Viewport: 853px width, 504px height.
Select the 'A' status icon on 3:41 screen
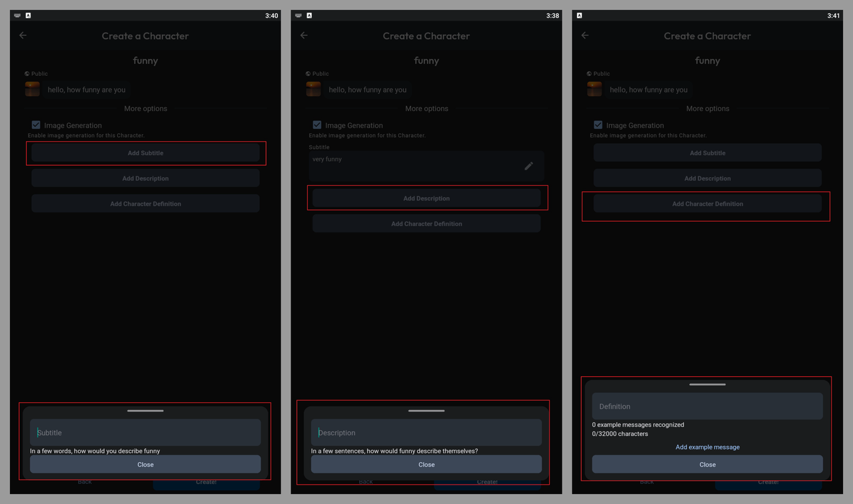point(579,15)
